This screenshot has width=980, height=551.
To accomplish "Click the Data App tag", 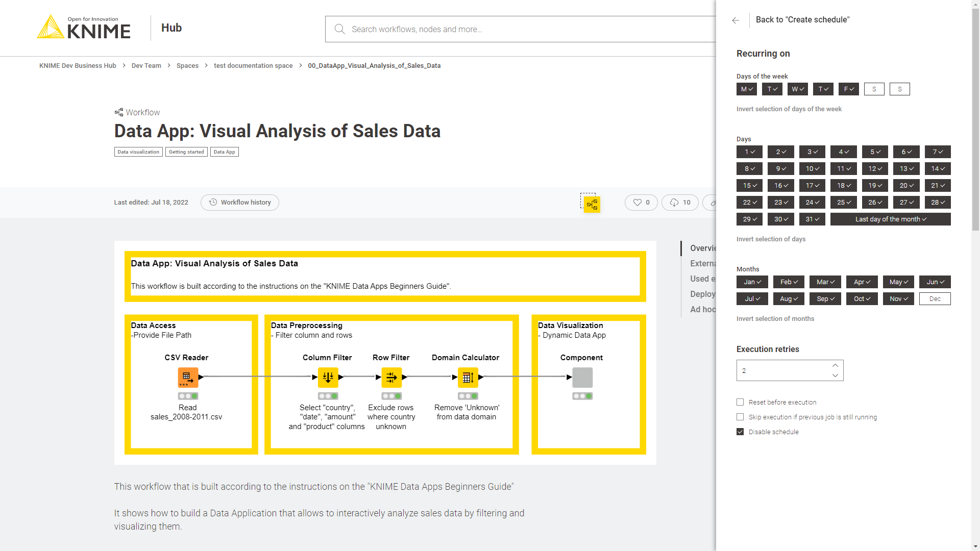I will [225, 152].
